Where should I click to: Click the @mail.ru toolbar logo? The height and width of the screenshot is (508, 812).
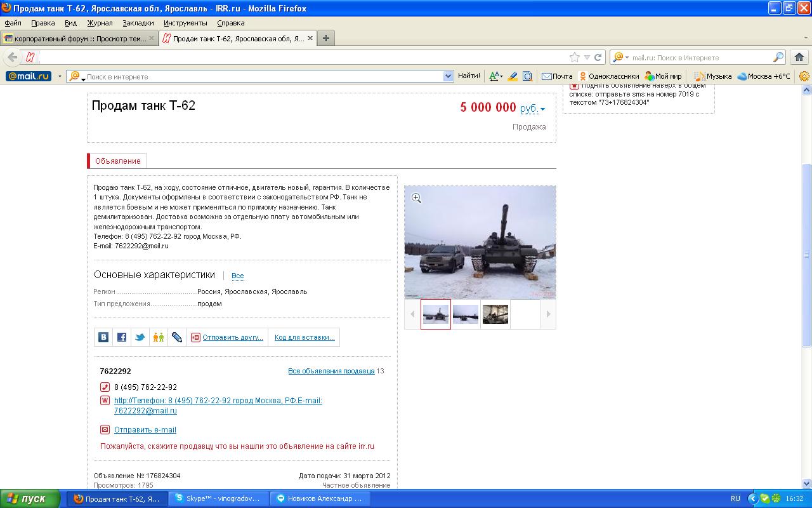(29, 76)
